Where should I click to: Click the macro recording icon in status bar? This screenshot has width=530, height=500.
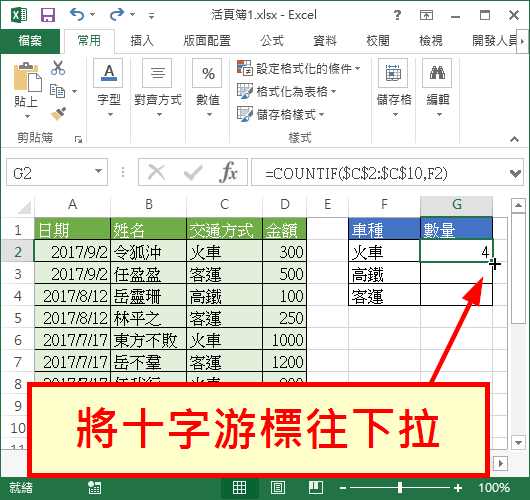coord(94,487)
